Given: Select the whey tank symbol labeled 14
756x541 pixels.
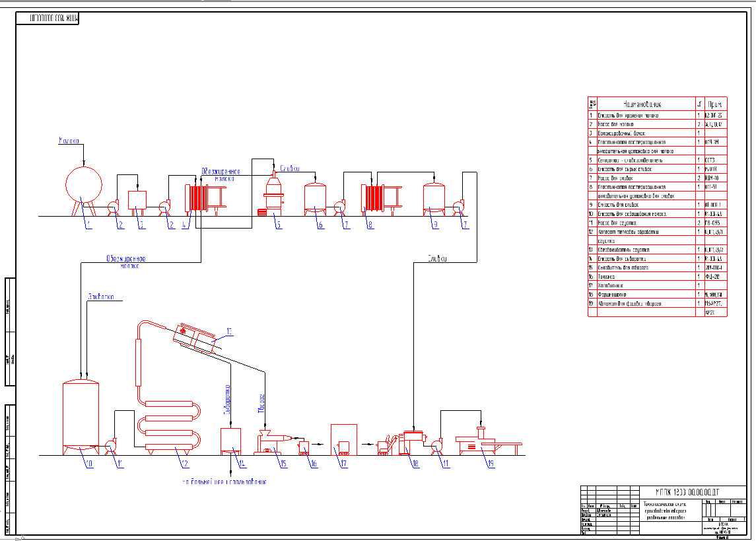Looking at the screenshot, I should pyautogui.click(x=230, y=441).
